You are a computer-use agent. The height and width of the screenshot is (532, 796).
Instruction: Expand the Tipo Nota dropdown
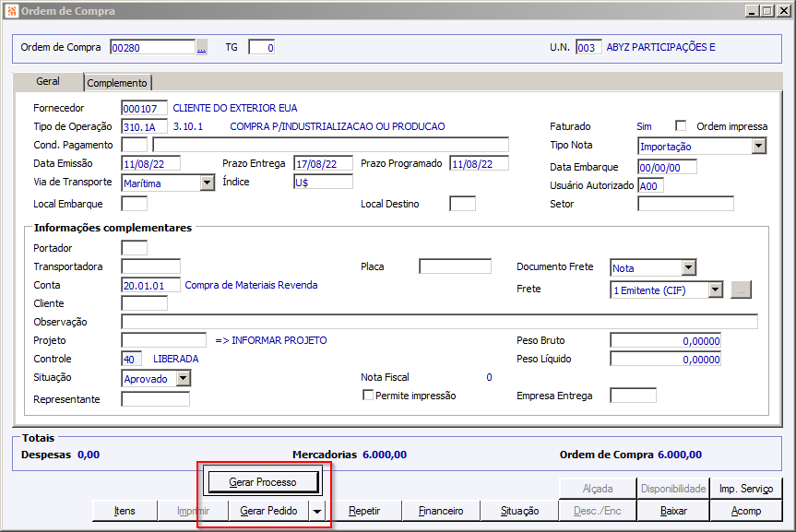(x=758, y=146)
